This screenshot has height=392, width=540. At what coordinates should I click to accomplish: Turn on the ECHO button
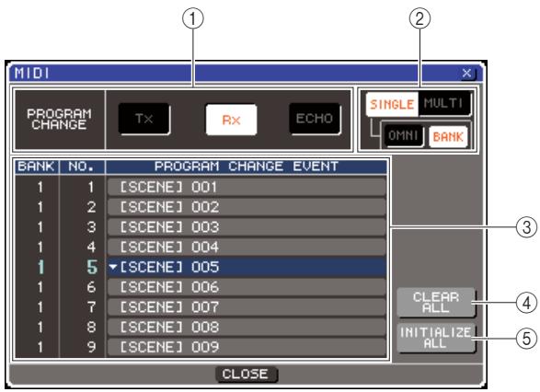click(x=315, y=119)
